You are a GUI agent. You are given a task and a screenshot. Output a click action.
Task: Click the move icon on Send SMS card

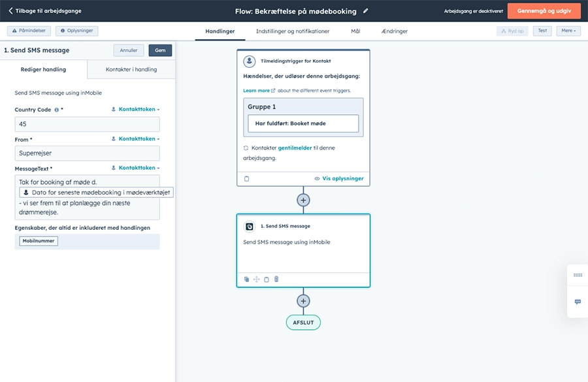click(x=257, y=279)
